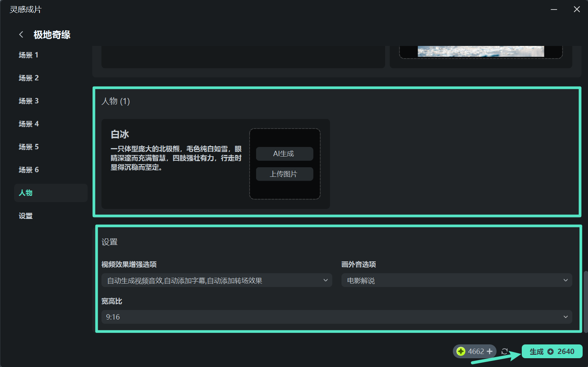This screenshot has height=367, width=588.
Task: Click the dashed character image placeholder box
Action: [284, 164]
